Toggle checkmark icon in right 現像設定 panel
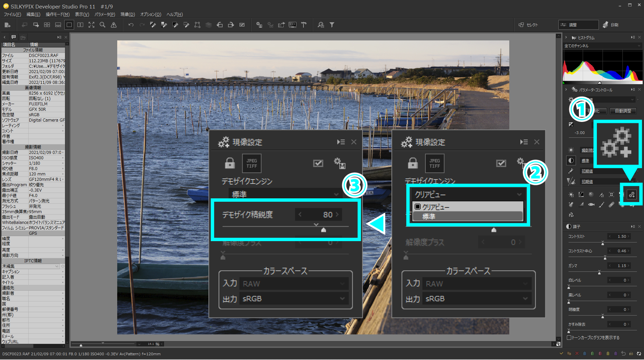 [501, 163]
